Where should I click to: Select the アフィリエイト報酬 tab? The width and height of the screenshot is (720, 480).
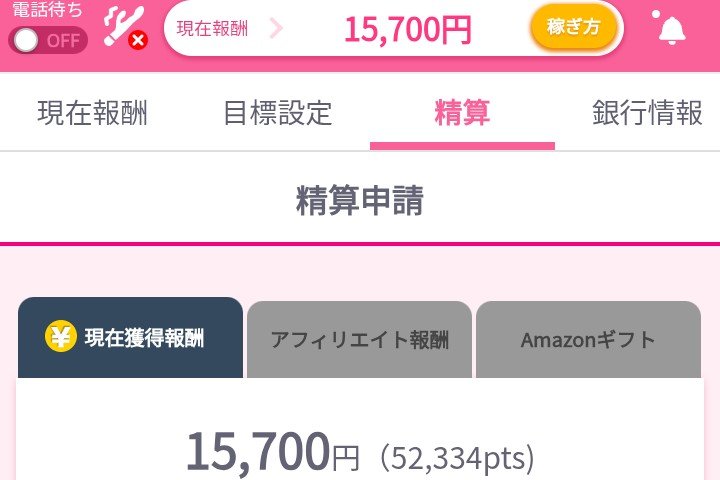(x=360, y=339)
